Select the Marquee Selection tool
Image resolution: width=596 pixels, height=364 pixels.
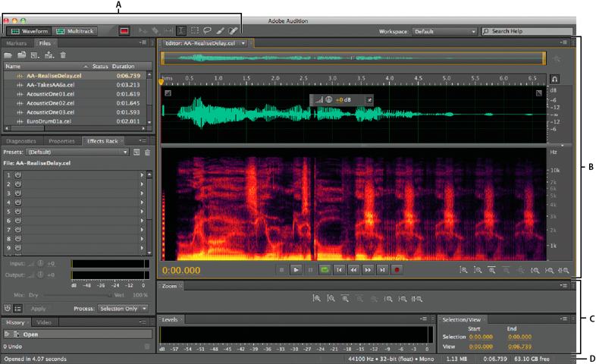point(195,31)
